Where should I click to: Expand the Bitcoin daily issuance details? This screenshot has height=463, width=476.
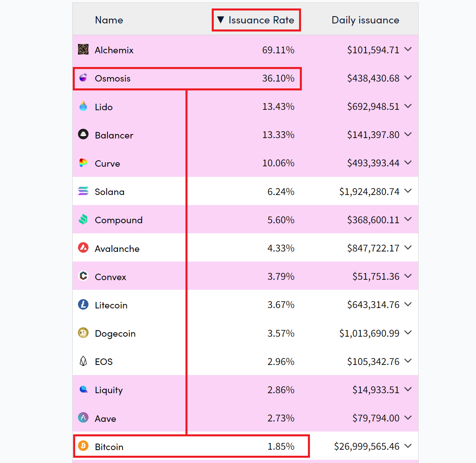409,446
